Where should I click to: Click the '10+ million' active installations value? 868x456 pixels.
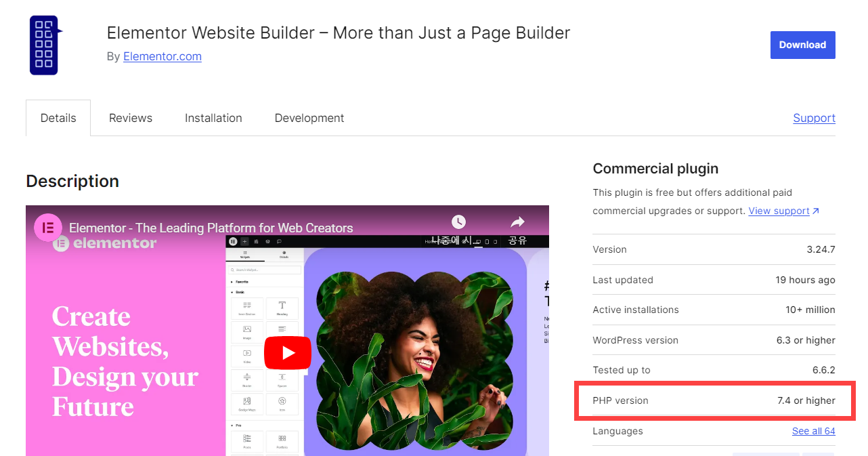810,310
